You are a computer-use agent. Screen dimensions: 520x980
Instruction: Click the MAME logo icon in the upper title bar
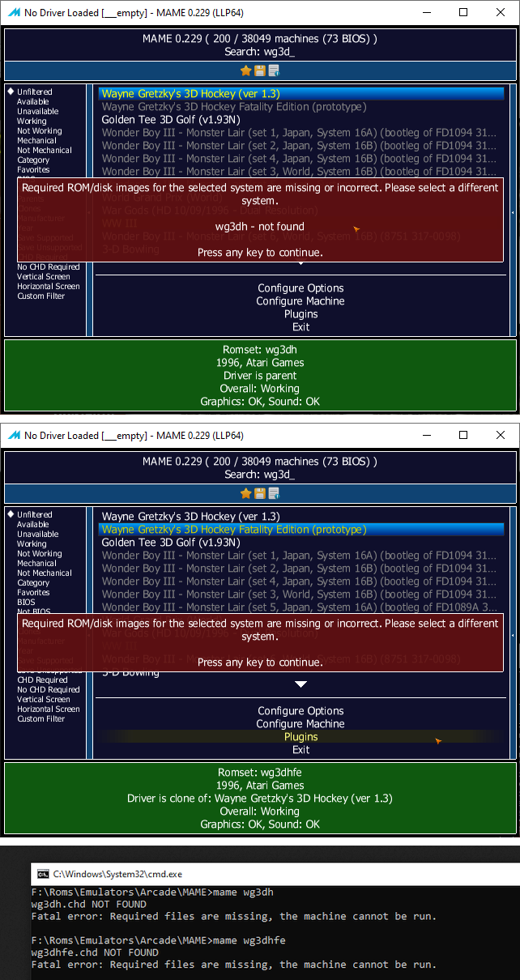(x=13, y=12)
